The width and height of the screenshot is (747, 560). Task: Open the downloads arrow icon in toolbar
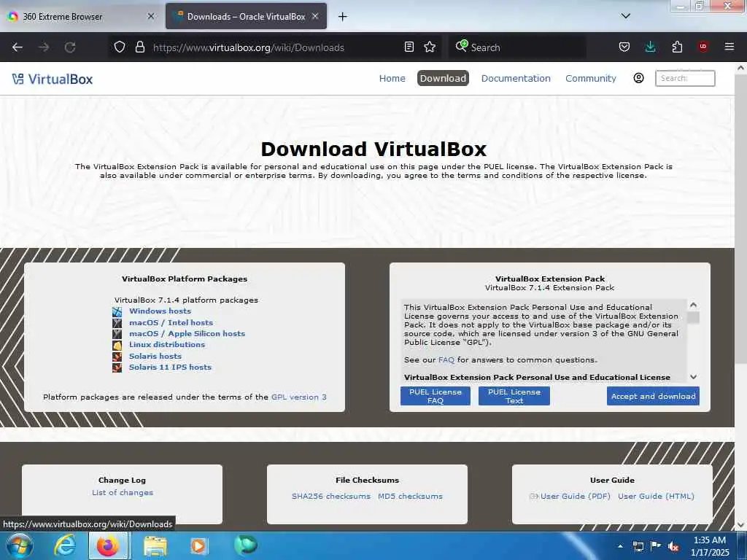coord(650,47)
